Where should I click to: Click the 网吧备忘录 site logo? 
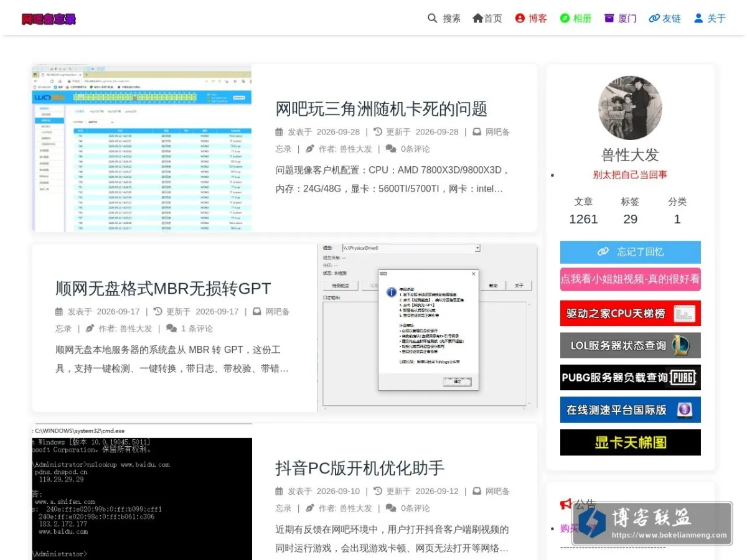[49, 19]
